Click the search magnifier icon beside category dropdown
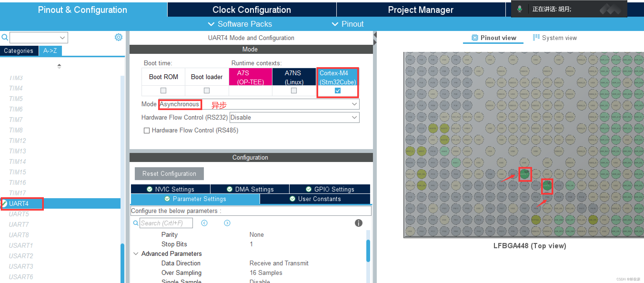The width and height of the screenshot is (644, 283). click(5, 37)
